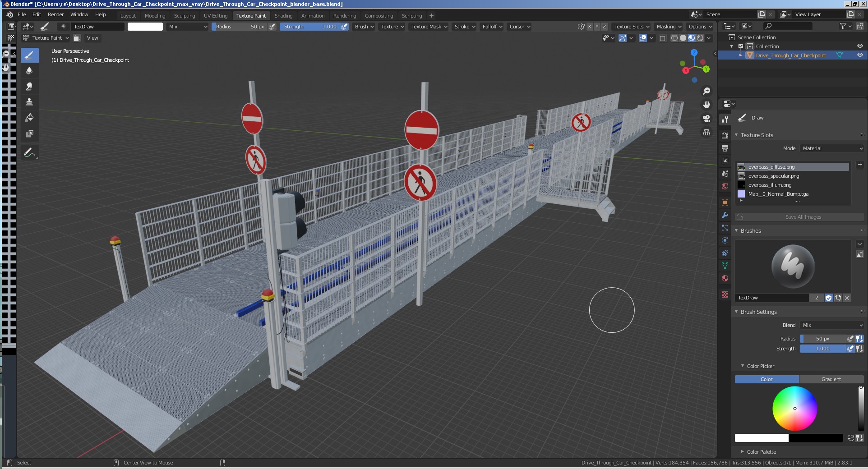The image size is (868, 469).
Task: Enable wireframe viewport shading
Action: 674,38
